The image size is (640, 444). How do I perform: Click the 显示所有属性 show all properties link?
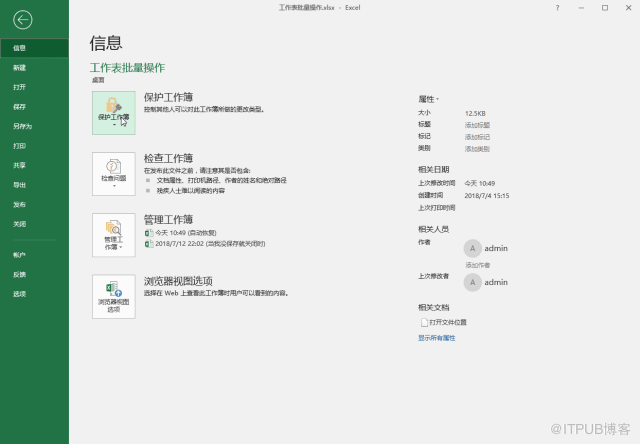436,338
